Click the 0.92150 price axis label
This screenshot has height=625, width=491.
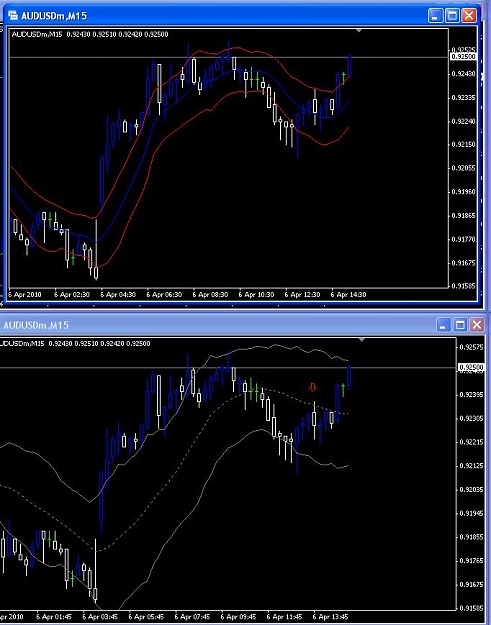click(463, 144)
